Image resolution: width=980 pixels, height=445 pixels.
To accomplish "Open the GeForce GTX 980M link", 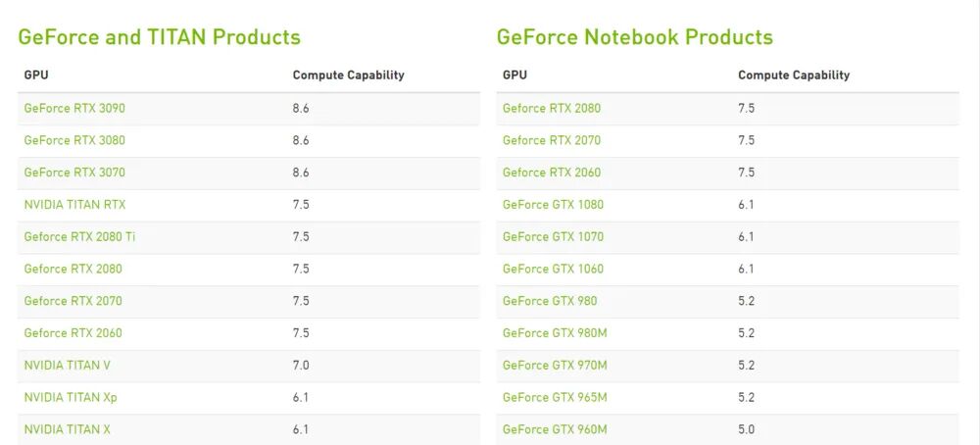I will point(555,333).
